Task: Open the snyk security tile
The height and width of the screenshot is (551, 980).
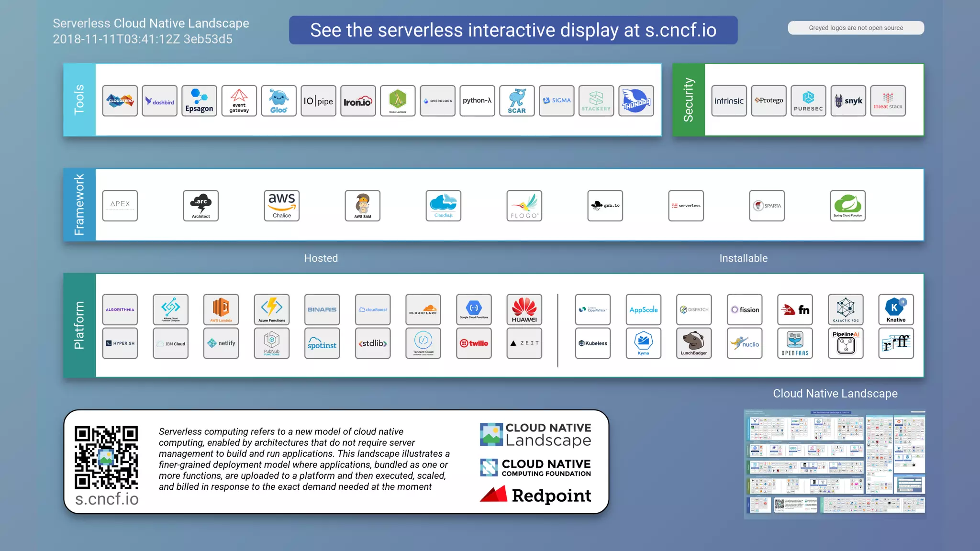Action: 848,101
